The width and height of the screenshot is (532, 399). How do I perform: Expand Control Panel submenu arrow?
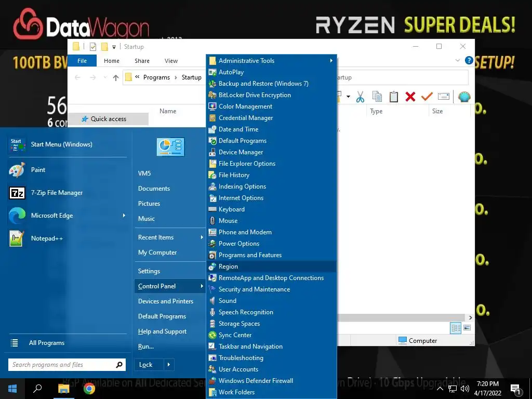point(202,286)
